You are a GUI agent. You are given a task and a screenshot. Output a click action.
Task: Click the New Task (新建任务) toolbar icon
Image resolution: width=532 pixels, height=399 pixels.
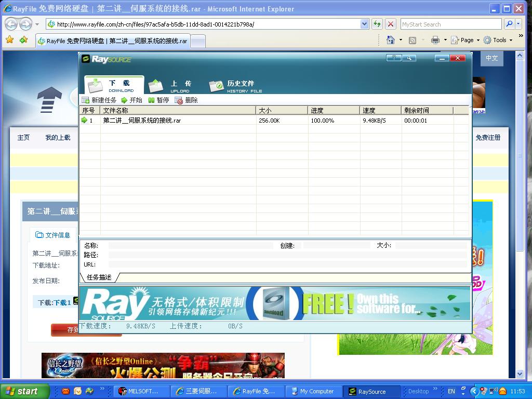86,100
